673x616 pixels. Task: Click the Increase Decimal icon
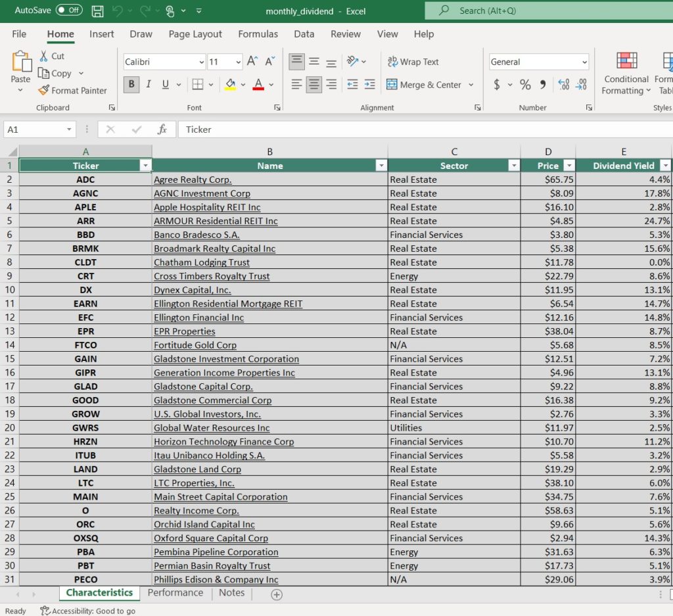563,84
